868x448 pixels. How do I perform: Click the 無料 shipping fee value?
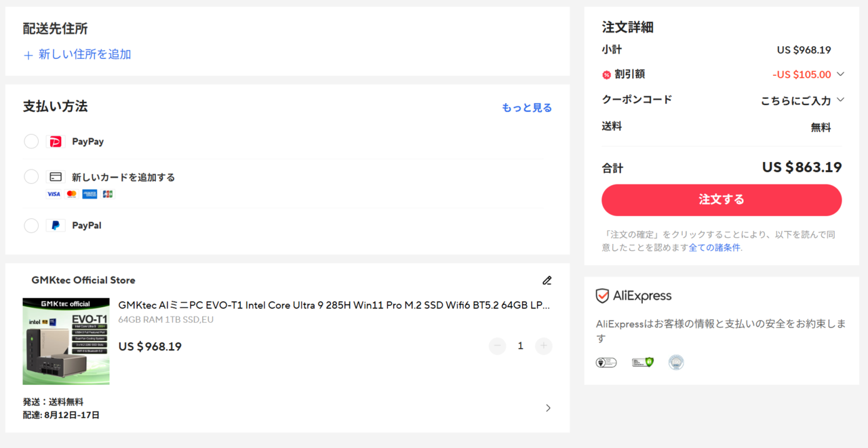point(821,127)
